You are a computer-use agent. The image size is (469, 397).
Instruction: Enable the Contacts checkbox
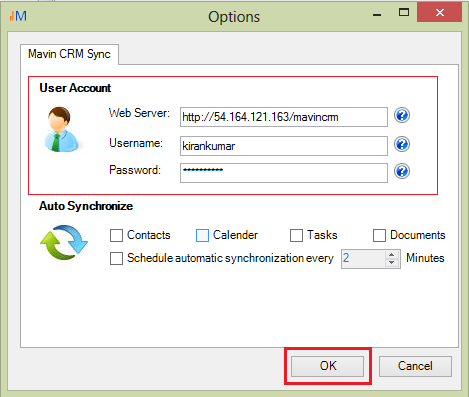point(116,235)
